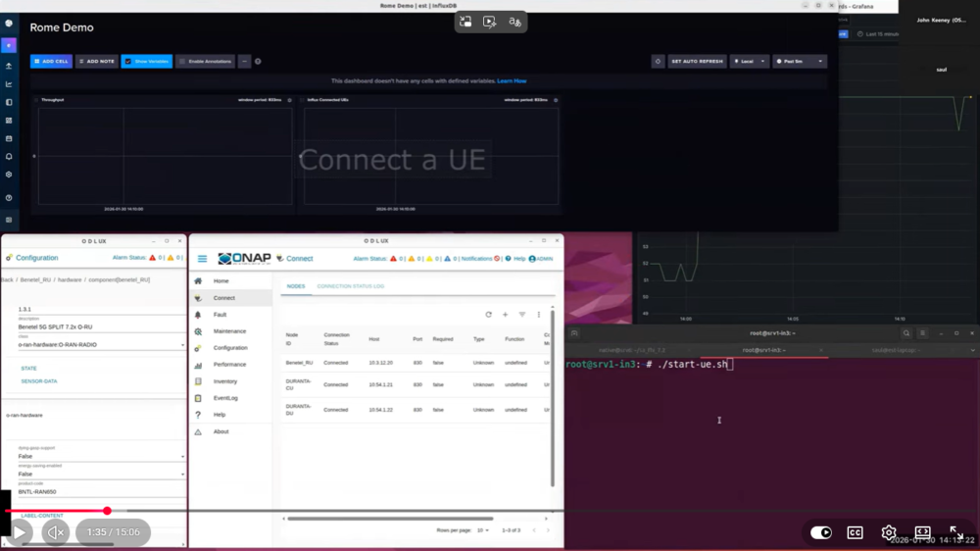Click the InfluxDB alerts bell icon
Screen dimensions: 980x551
[10, 157]
